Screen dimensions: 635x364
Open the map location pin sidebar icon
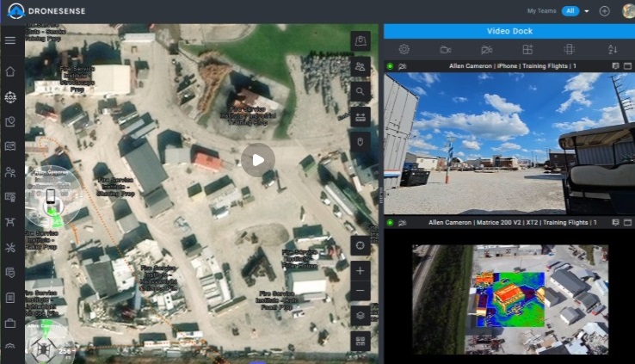point(10,121)
